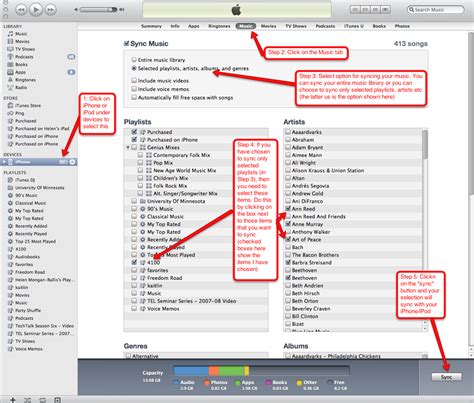Click the Apps green capacity segment
474x403 pixels.
tap(232, 371)
